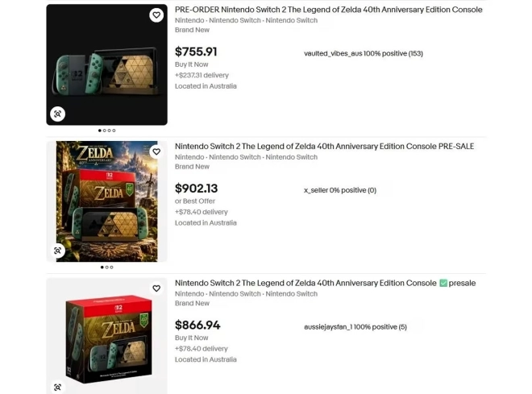Select second carousel dot under Zelda artwork

[107, 268]
